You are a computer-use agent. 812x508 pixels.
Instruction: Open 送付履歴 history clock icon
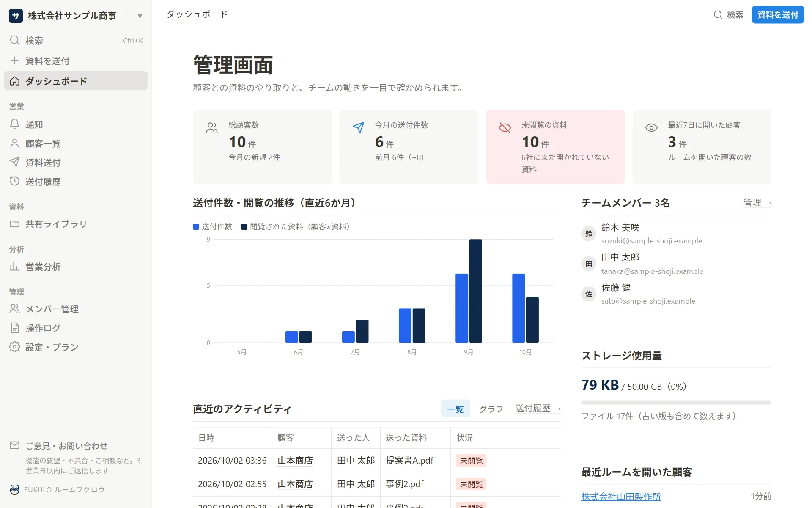[15, 181]
